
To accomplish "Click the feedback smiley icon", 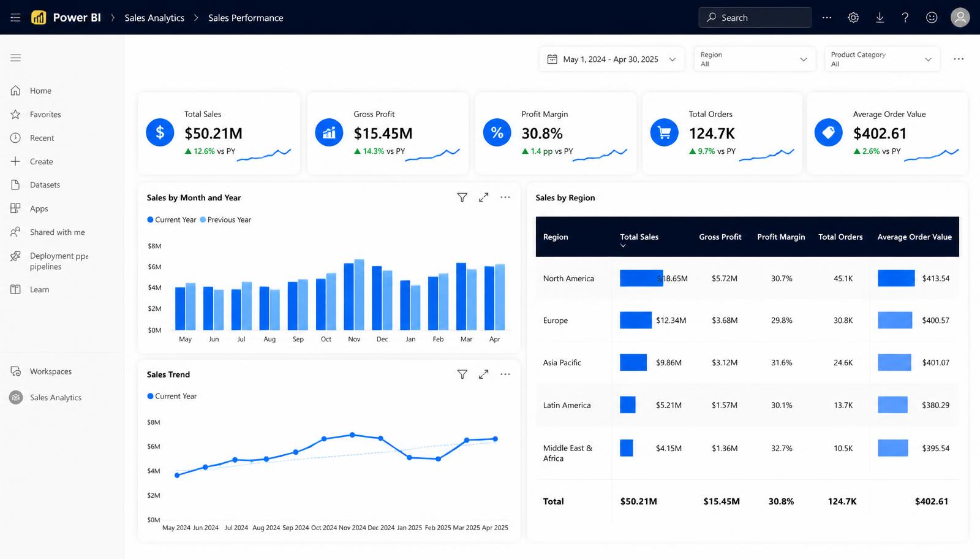I will (932, 18).
